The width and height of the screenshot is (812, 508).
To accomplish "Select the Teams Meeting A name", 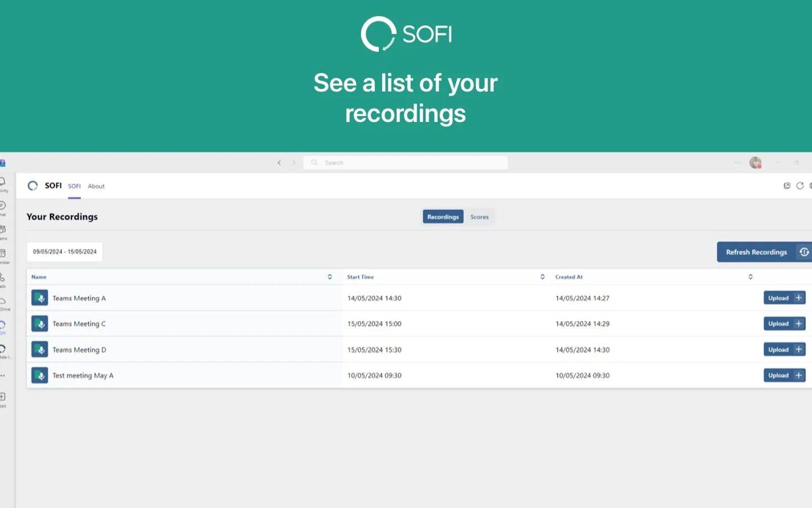I will point(79,298).
